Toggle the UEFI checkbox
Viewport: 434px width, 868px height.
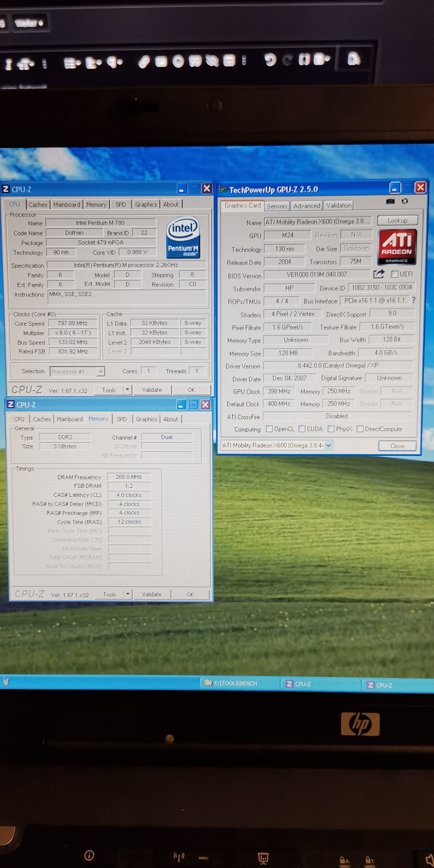[x=394, y=274]
